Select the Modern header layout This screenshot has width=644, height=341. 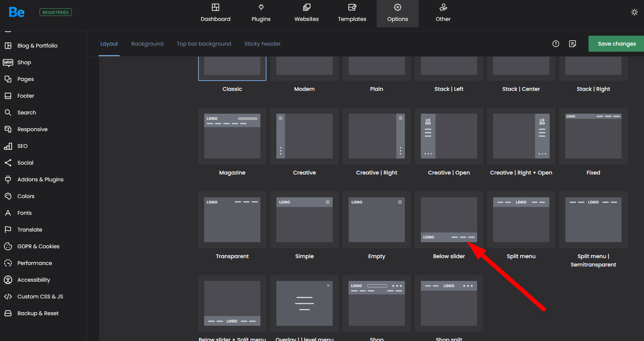(305, 68)
